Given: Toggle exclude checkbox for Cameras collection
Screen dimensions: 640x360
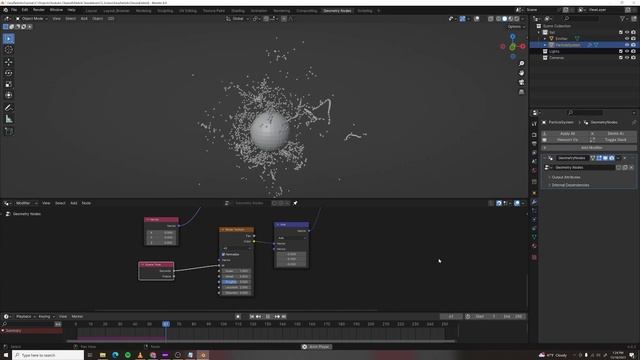Looking at the screenshot, I should click(x=621, y=58).
